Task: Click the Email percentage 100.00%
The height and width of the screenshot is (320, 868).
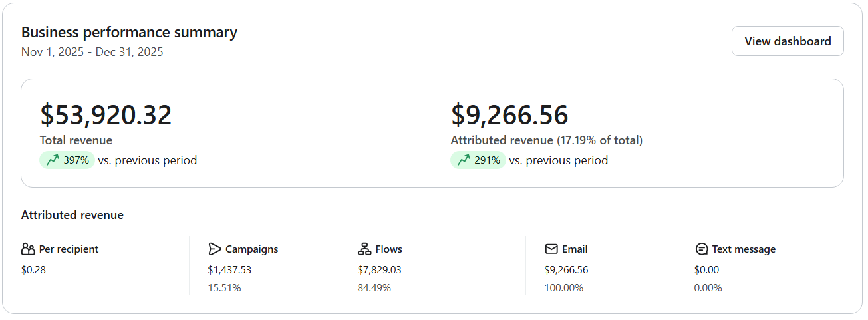Action: [563, 288]
